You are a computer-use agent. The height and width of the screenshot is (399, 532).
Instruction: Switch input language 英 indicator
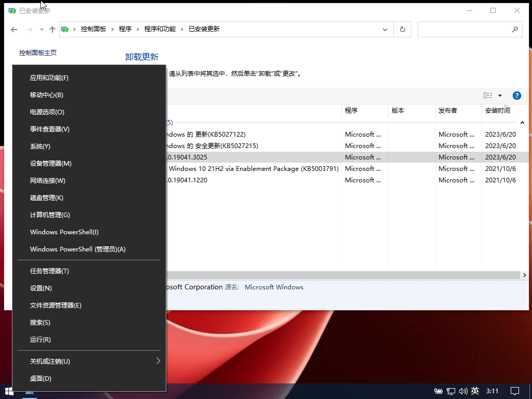pyautogui.click(x=475, y=391)
